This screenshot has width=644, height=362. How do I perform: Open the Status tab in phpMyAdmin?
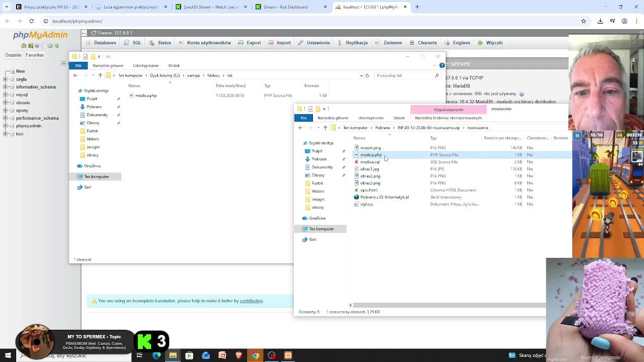coord(160,43)
